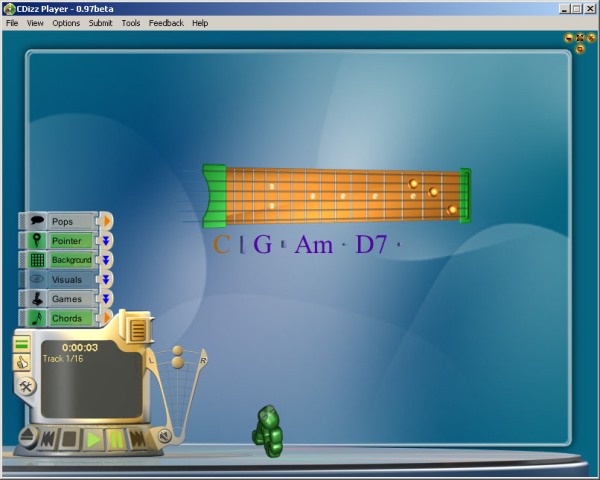600x480 pixels.
Task: Click the purple G chord label
Action: tap(263, 244)
